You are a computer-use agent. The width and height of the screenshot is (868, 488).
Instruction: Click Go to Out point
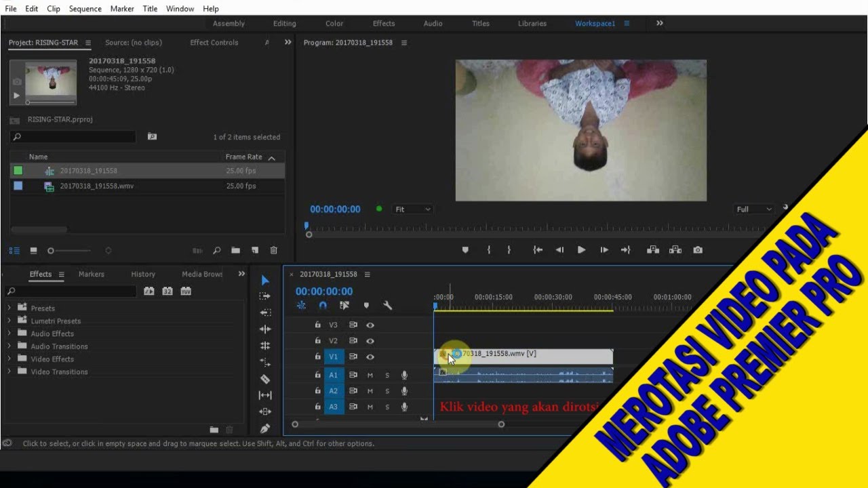(625, 250)
